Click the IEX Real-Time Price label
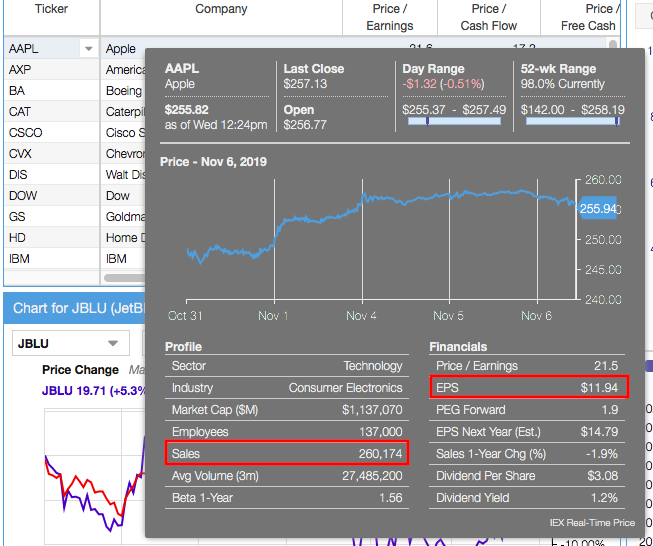 click(x=592, y=523)
